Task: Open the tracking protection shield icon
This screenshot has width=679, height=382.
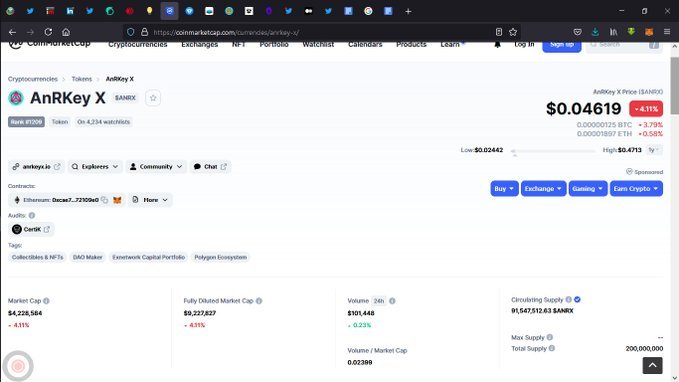Action: pyautogui.click(x=130, y=32)
